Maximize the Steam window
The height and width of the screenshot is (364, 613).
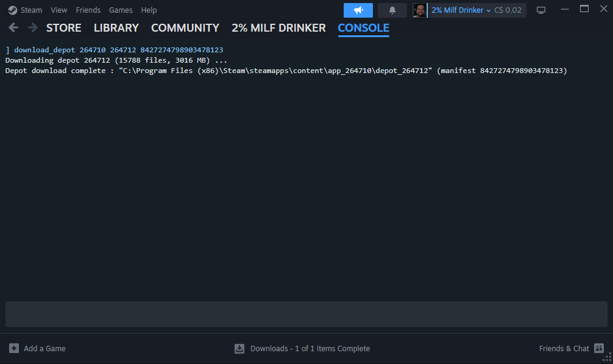coord(584,9)
